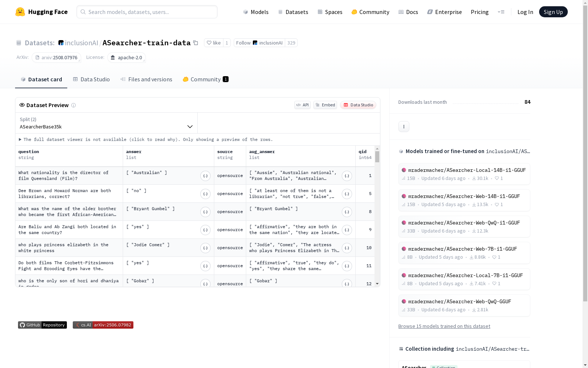Open the Split dropdown showing ASearcherBase35k
588x368 pixels.
(x=107, y=123)
